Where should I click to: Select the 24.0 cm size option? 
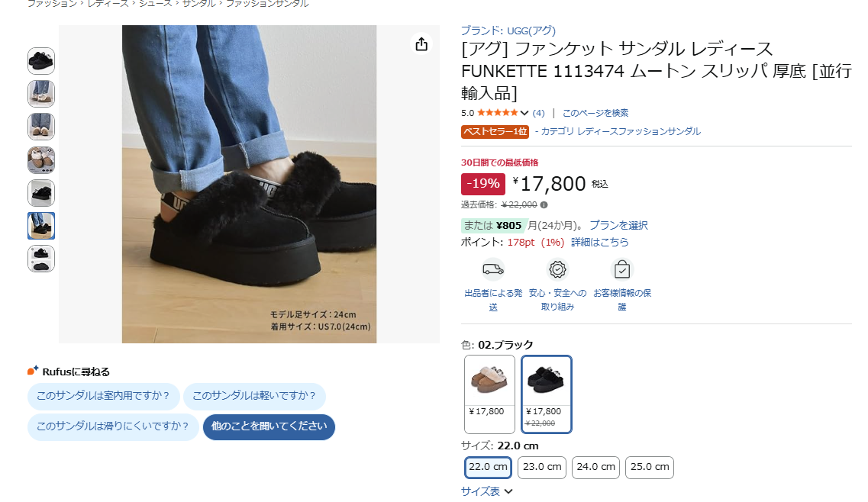coord(596,467)
